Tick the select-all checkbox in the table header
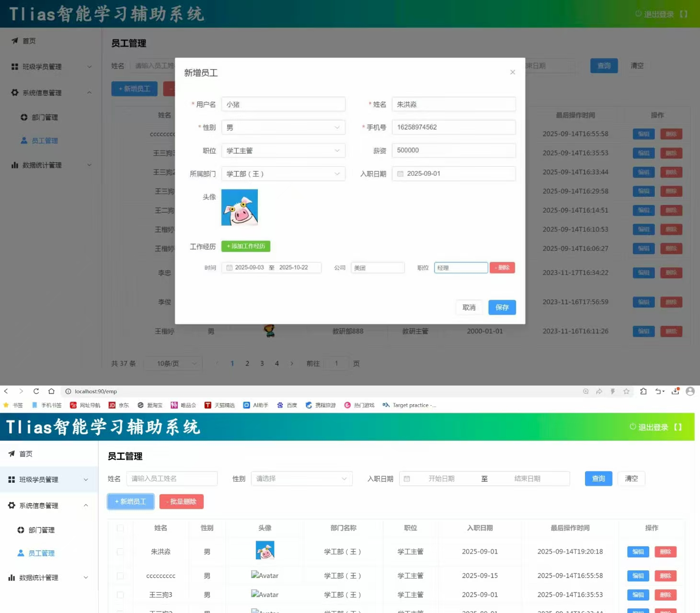Viewport: 700px width, 613px height. (120, 528)
